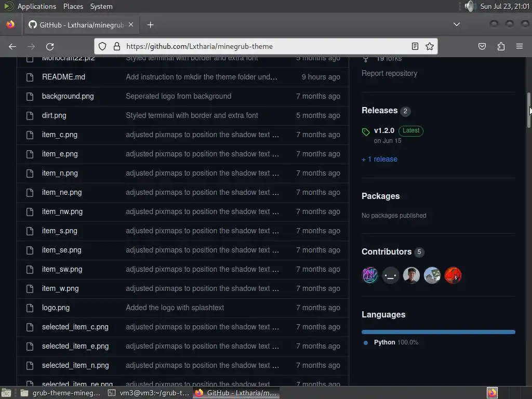Click the page vertical scrollbar thumb
Viewport: 532px width, 399px height.
coord(528,110)
